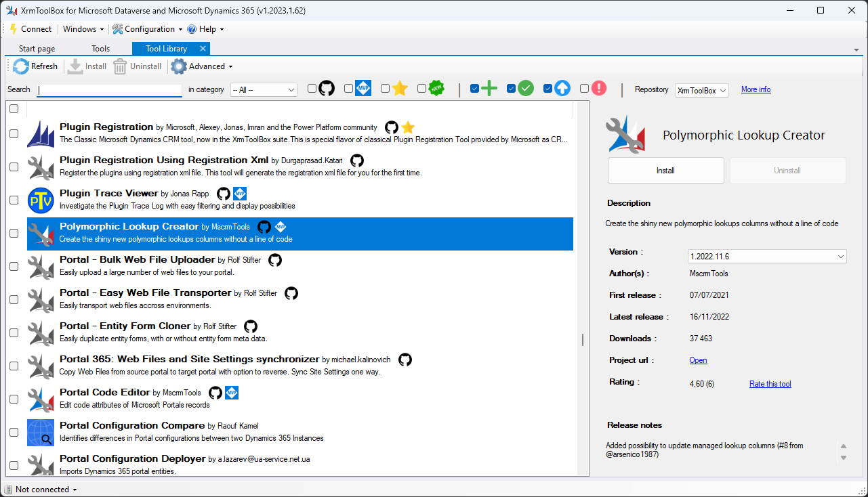Viewport: 868px width, 497px height.
Task: Check the Portal Code Editor row checkbox
Action: (14, 399)
